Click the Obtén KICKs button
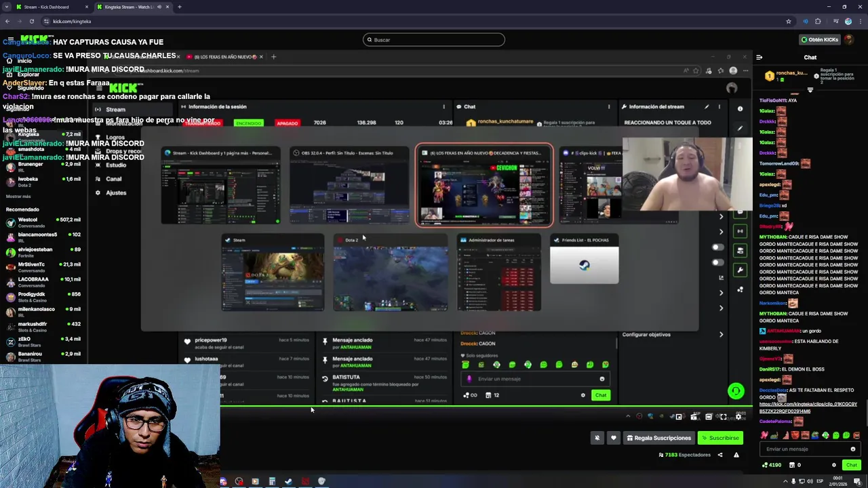868x488 pixels. tap(820, 39)
